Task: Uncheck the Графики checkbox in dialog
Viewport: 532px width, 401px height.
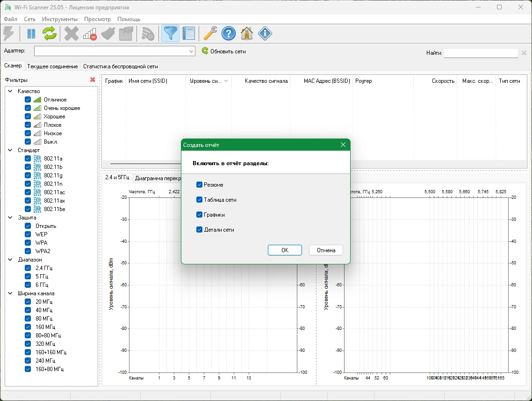Action: click(x=200, y=215)
